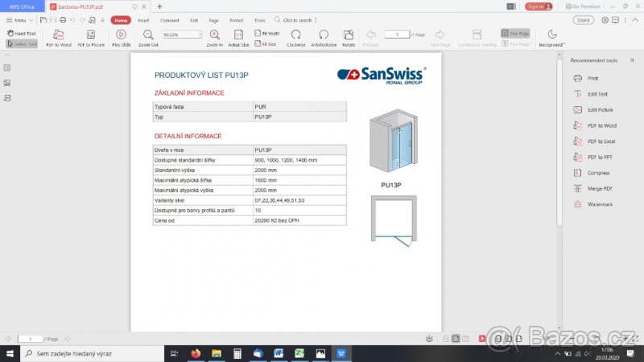The height and width of the screenshot is (362, 644).
Task: Rotate the page Clockwise
Action: pyautogui.click(x=295, y=35)
